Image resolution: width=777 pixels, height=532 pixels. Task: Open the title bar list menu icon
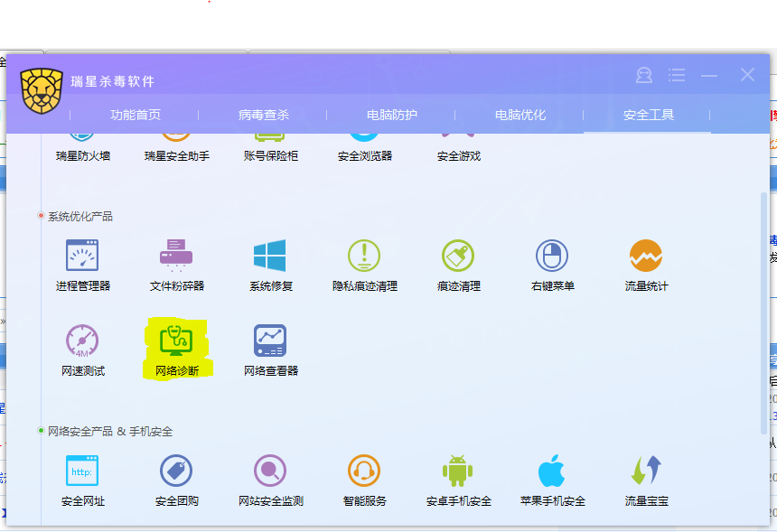677,75
